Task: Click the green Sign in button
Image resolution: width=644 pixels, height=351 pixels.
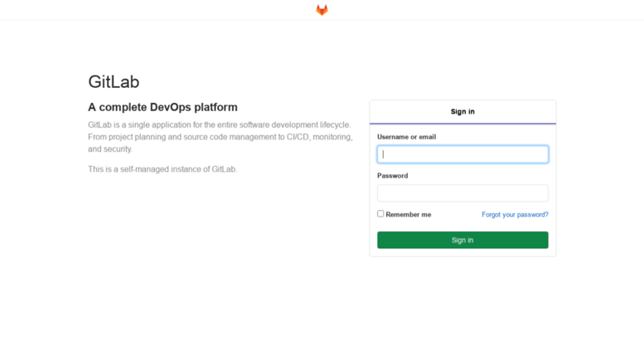Action: point(462,240)
